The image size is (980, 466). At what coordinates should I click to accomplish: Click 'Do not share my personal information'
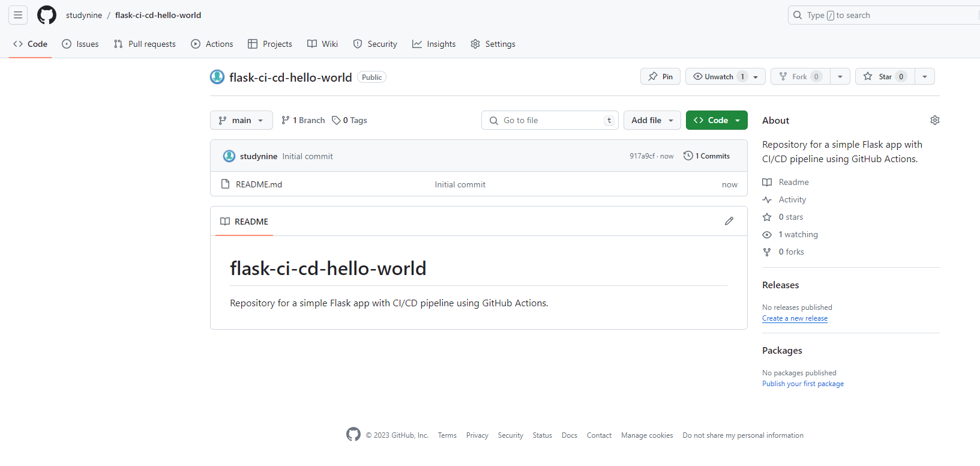tap(743, 435)
